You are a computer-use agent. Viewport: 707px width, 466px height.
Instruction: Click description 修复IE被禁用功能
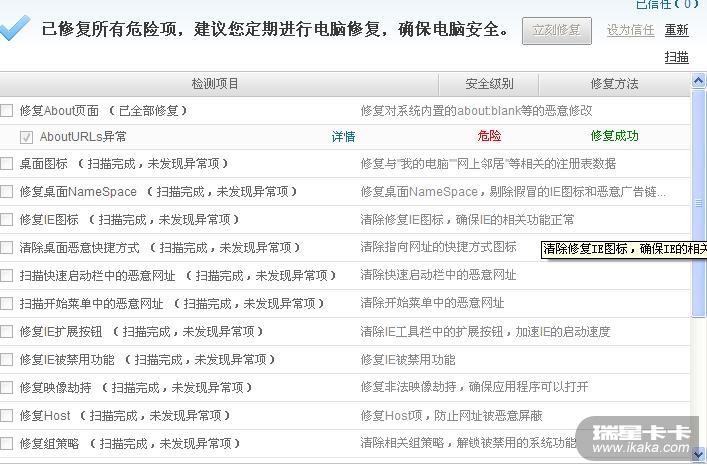[x=408, y=360]
